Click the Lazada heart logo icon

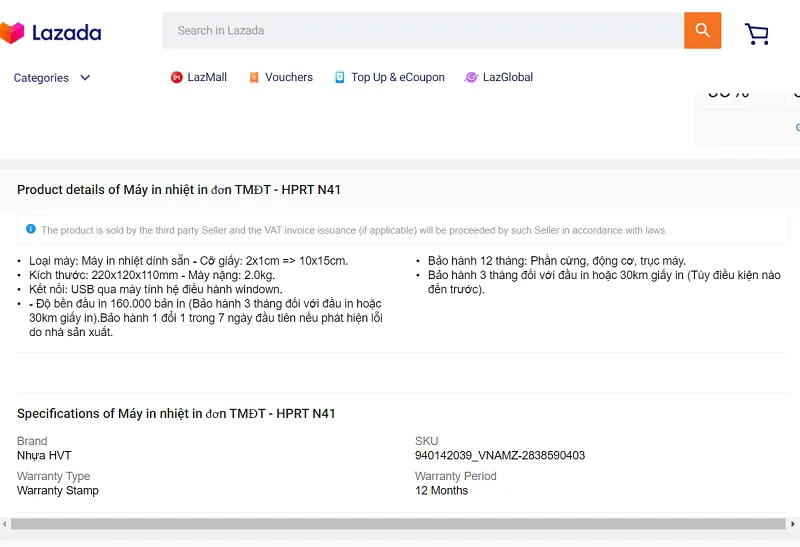coord(12,33)
